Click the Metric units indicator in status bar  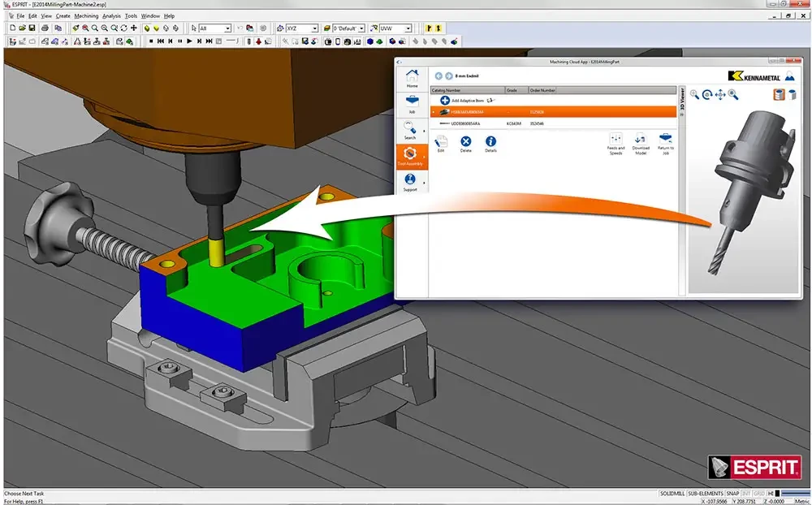[x=803, y=502]
